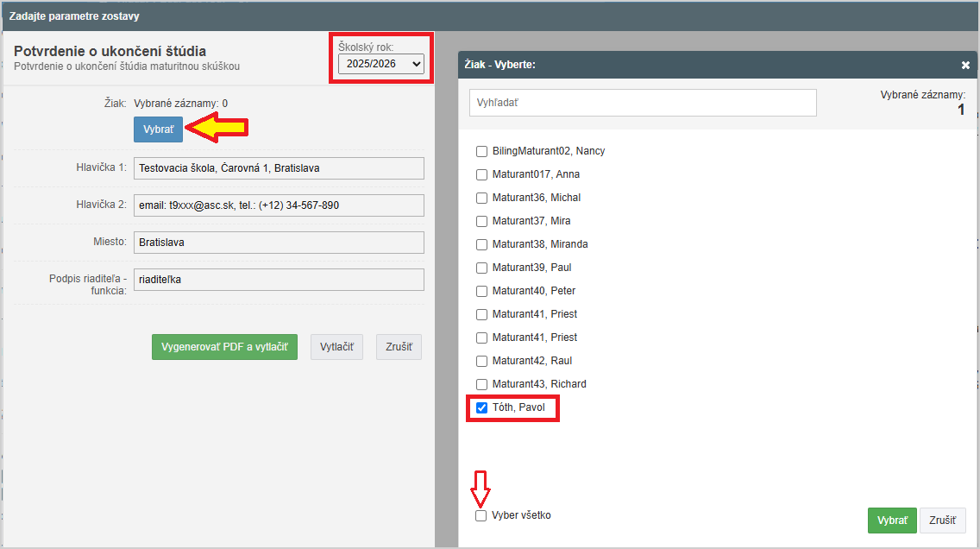Edit the Podpis riaditeľa funkcia field
The width and height of the screenshot is (980, 549).
(279, 280)
